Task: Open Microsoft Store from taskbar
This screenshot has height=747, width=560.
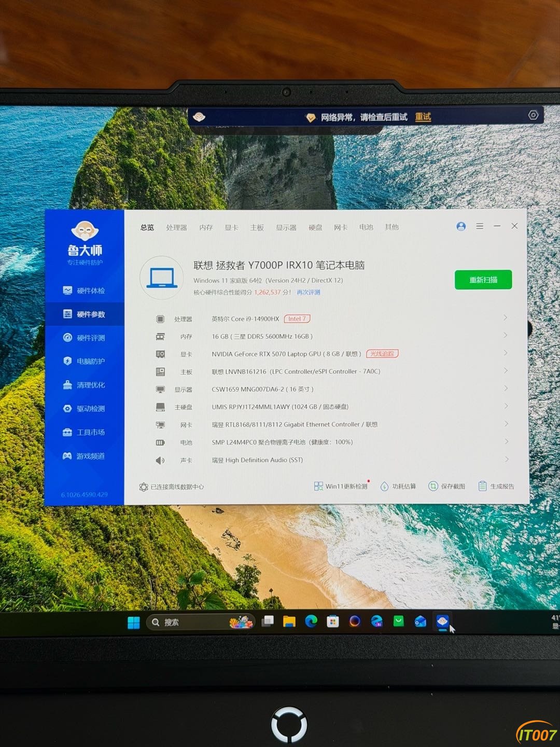Action: click(x=333, y=621)
